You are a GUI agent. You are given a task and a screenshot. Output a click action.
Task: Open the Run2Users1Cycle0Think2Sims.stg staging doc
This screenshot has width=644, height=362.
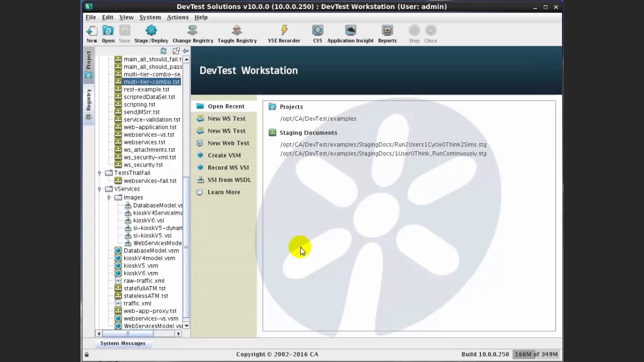tap(383, 145)
